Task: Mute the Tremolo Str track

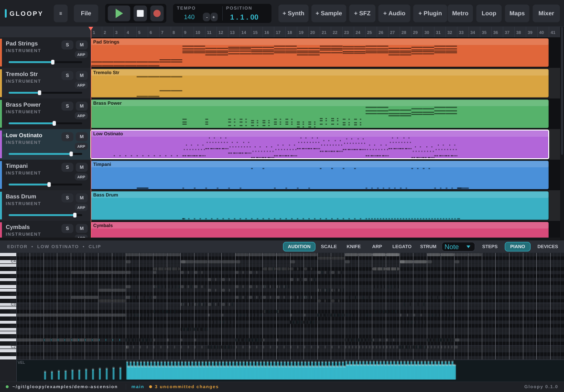Action: [82, 76]
